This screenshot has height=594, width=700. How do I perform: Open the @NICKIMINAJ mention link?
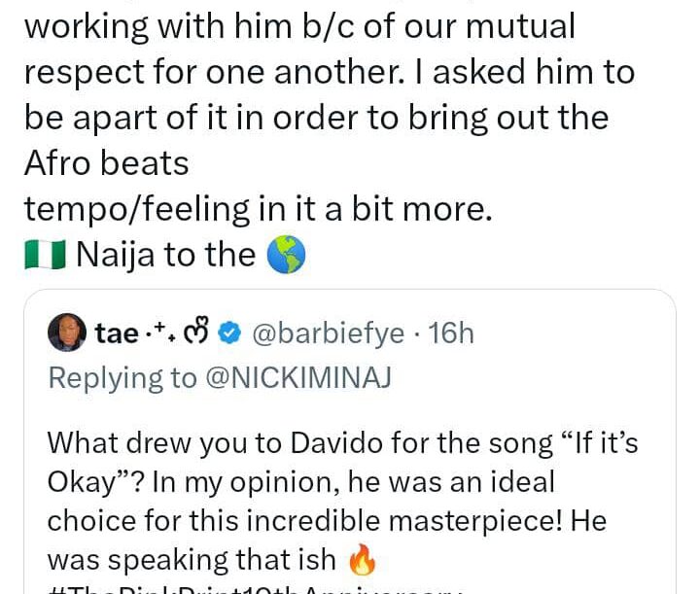[297, 377]
